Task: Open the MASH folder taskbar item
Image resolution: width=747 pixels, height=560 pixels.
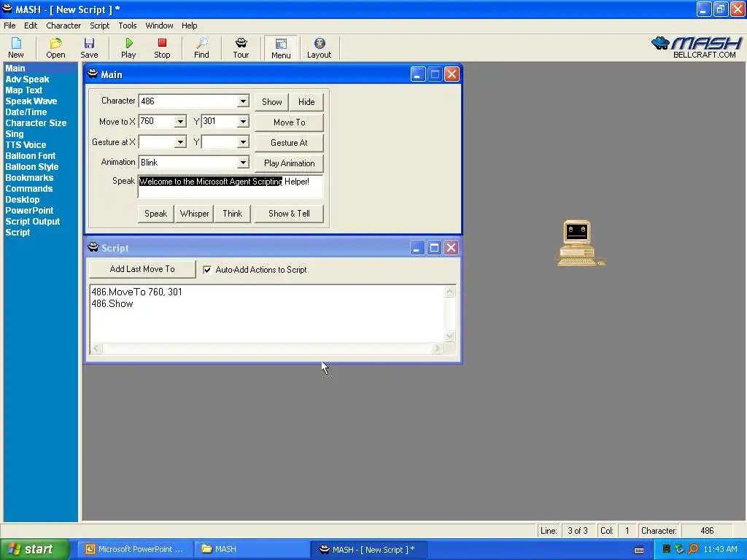Action: pos(252,549)
